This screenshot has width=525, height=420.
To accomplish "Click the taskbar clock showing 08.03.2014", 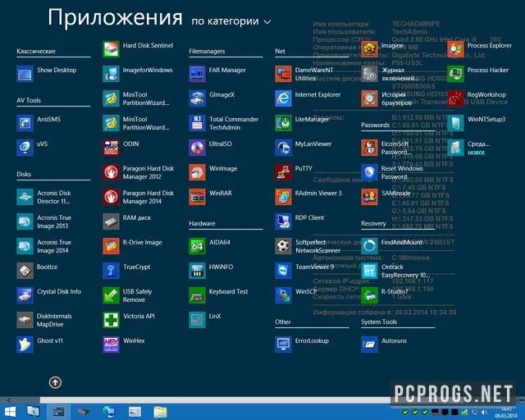I will point(506,413).
